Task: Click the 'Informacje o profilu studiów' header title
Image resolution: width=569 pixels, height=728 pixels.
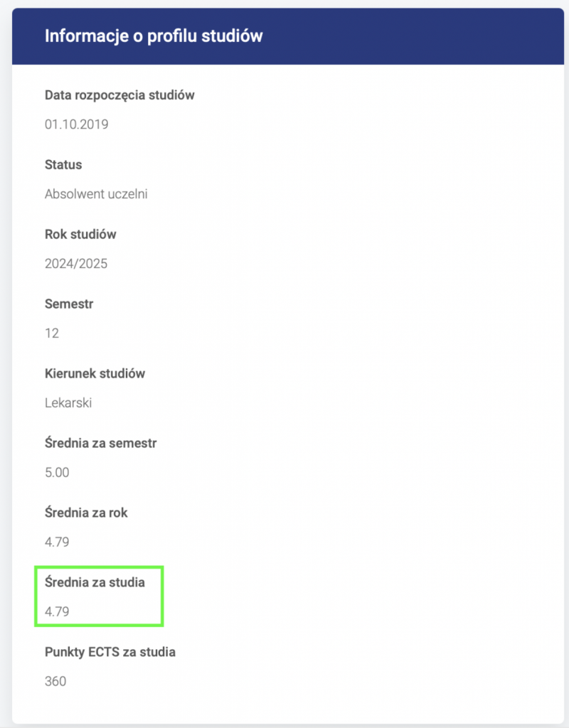Action: [x=154, y=36]
